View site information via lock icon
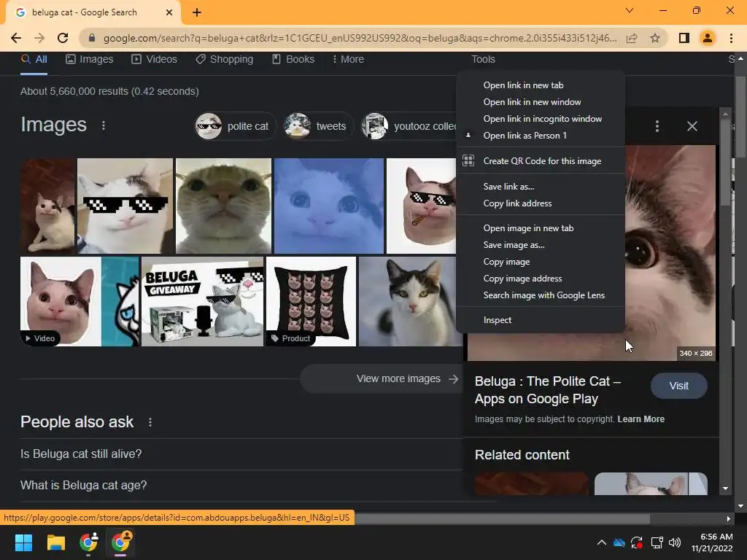The image size is (747, 560). (x=92, y=38)
